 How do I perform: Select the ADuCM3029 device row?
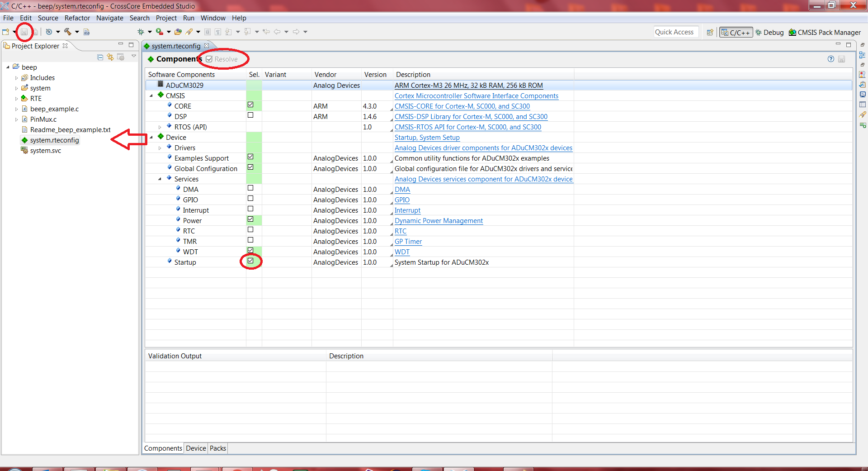pyautogui.click(x=499, y=86)
